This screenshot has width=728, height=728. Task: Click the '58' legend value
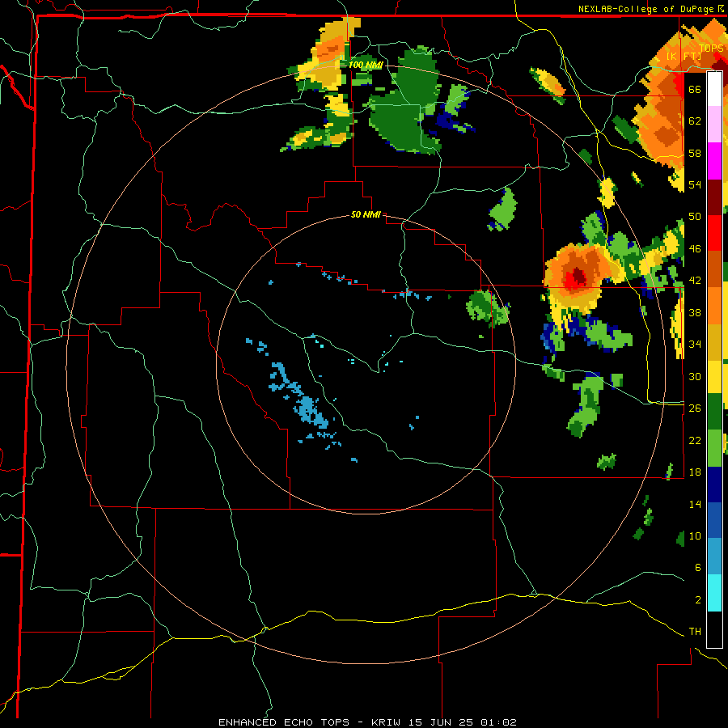(695, 153)
